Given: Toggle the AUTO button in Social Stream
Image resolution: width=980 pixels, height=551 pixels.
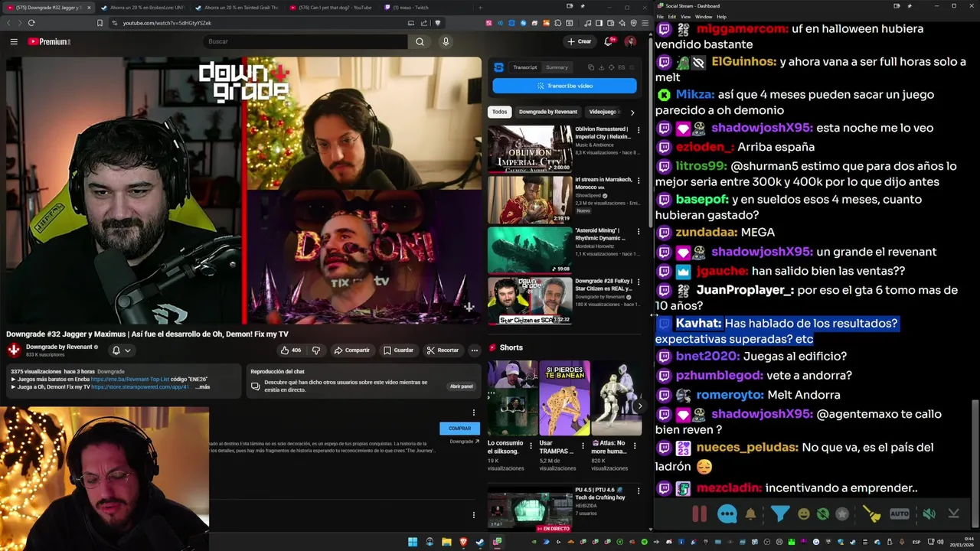Looking at the screenshot, I should click(900, 514).
